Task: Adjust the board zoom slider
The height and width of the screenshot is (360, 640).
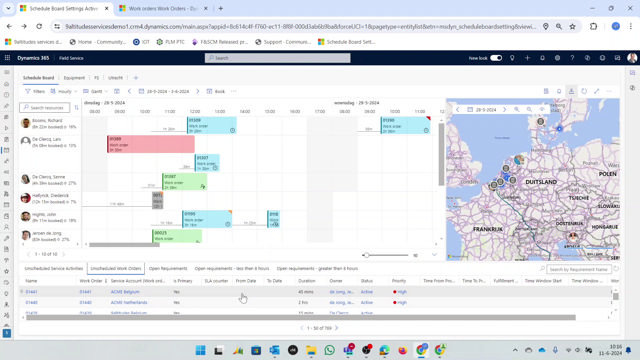Action: [366, 255]
